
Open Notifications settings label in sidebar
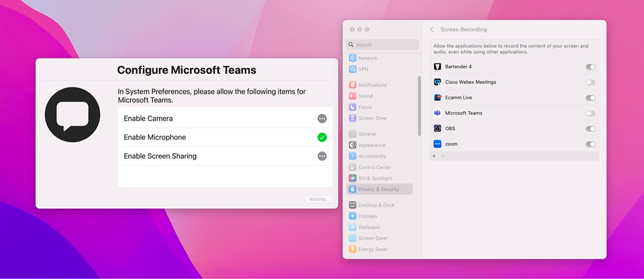coord(373,85)
